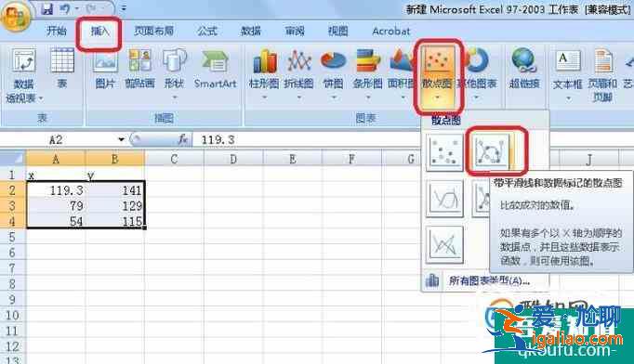Image resolution: width=634 pixels, height=364 pixels.
Task: Click cell B2 containing 141
Action: click(x=115, y=189)
